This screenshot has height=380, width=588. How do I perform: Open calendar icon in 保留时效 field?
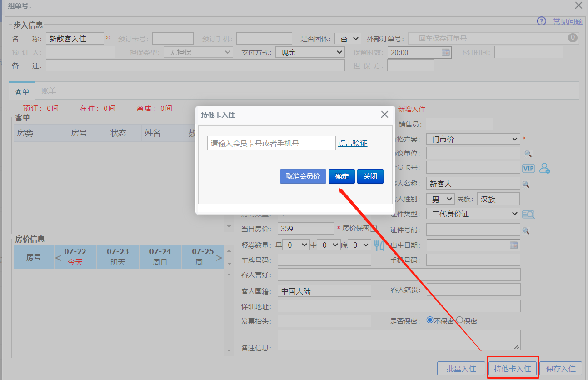pyautogui.click(x=446, y=52)
